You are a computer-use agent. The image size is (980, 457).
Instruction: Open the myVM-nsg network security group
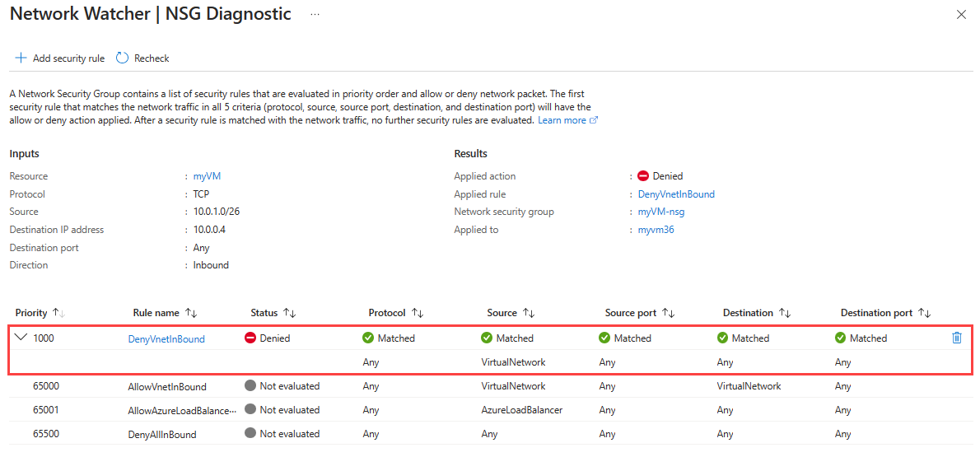(x=660, y=212)
